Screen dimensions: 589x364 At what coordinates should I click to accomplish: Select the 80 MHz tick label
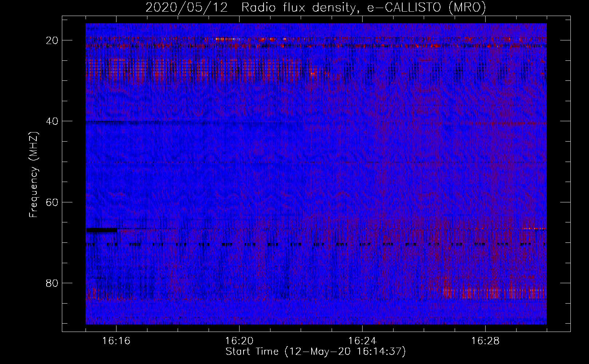[52, 283]
